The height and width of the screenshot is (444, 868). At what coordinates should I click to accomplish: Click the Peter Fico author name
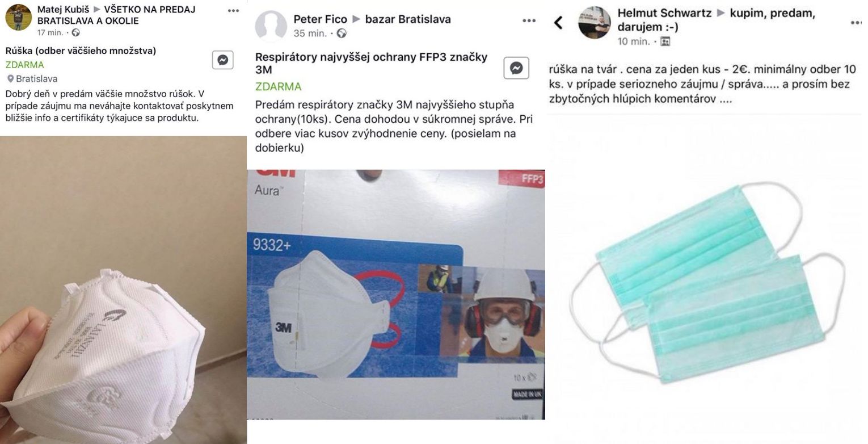point(320,19)
